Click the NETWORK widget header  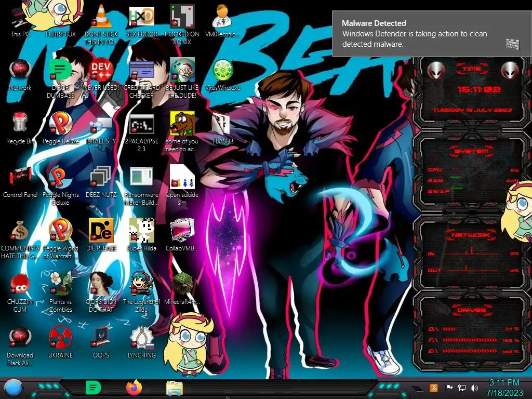coord(472,235)
